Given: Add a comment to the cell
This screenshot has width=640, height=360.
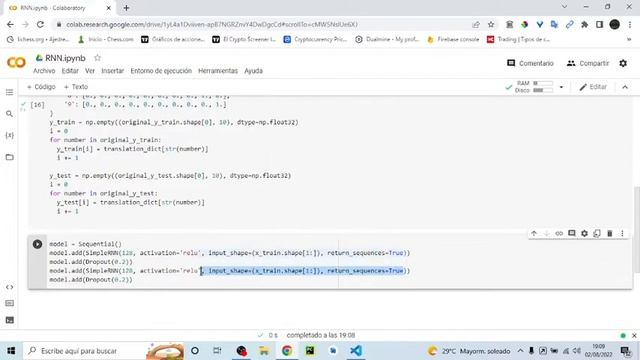Looking at the screenshot, I should point(572,233).
